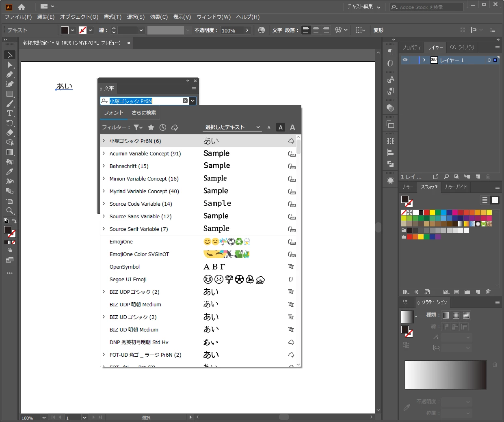Image resolution: width=504 pixels, height=422 pixels.
Task: Click the Home icon in app bar
Action: click(22, 7)
